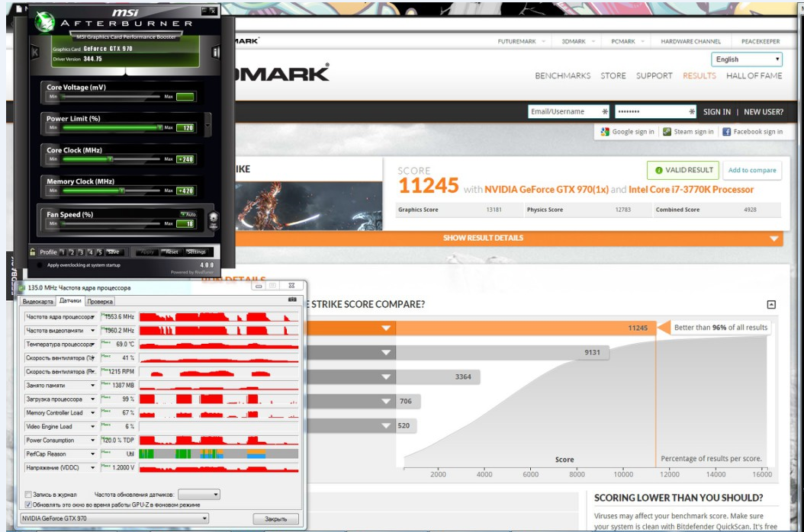Click the Core Clock slider handle
804x532 pixels.
point(111,159)
